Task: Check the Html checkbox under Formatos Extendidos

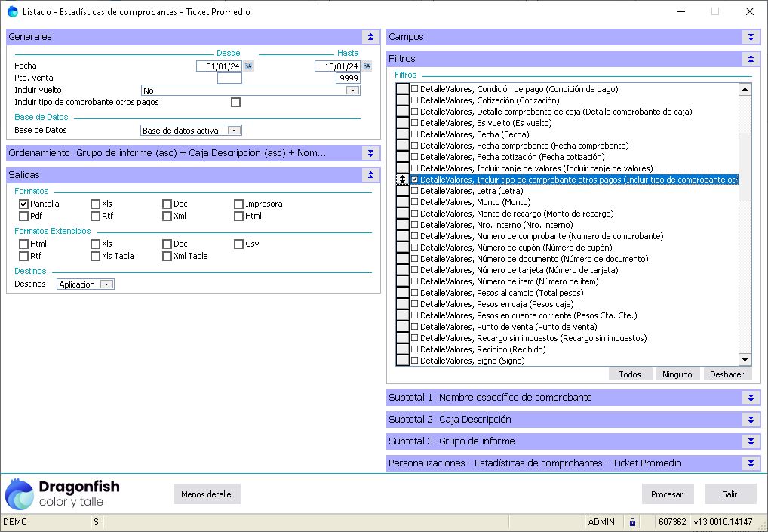Action: tap(23, 244)
